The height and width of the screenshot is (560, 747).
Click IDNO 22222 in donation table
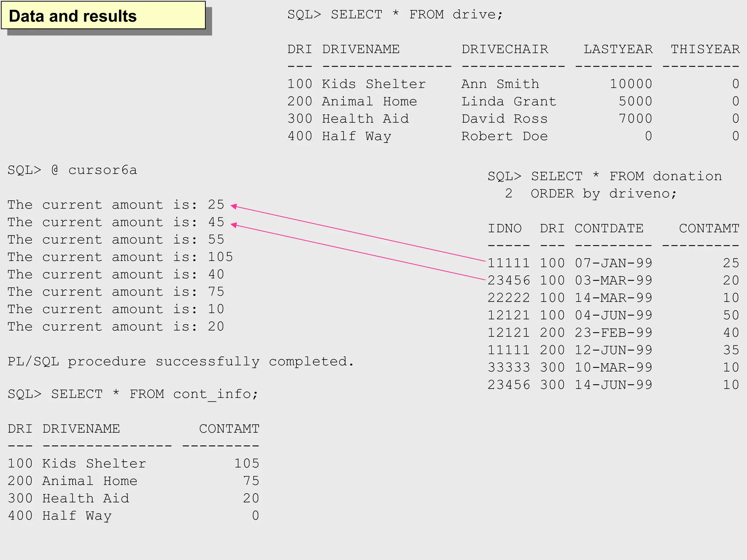(509, 298)
